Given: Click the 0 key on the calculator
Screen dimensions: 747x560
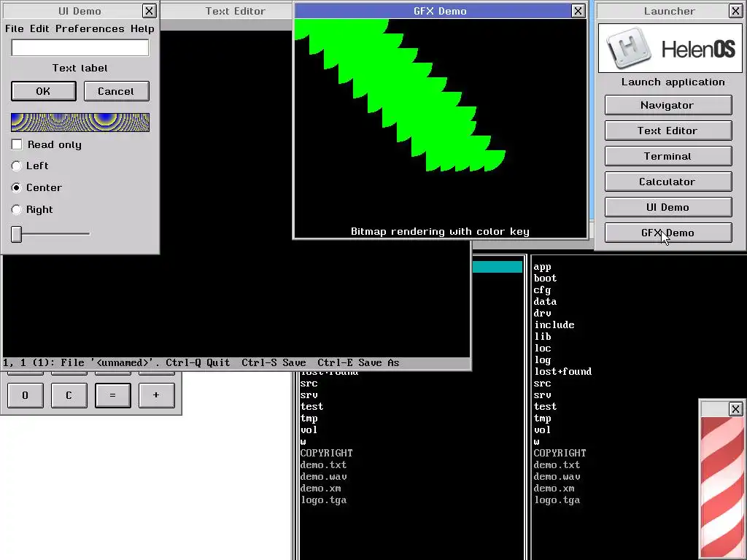Looking at the screenshot, I should (26, 395).
